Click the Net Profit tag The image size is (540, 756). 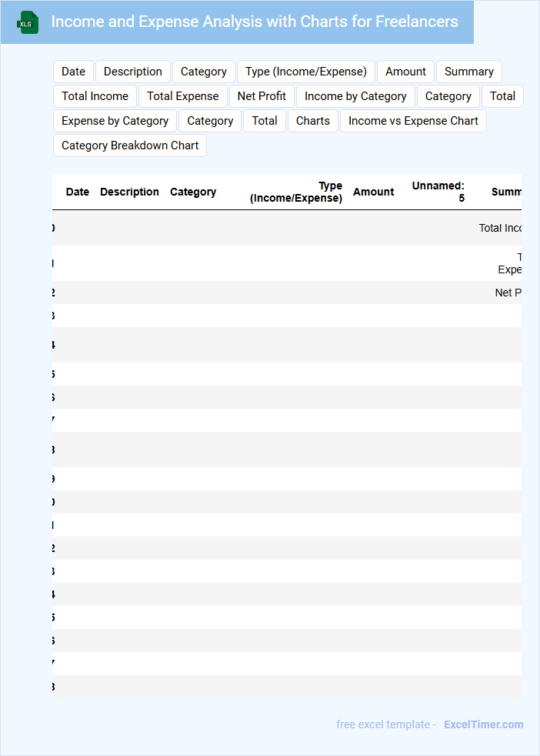[x=262, y=96]
